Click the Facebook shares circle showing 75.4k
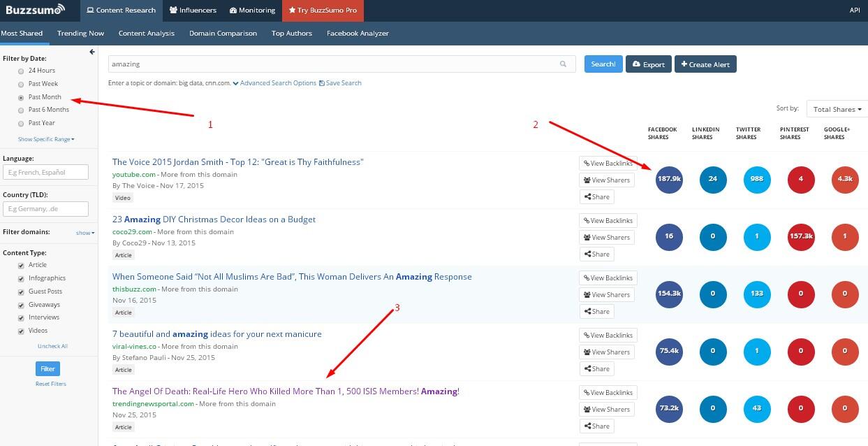The height and width of the screenshot is (446, 868). point(669,352)
